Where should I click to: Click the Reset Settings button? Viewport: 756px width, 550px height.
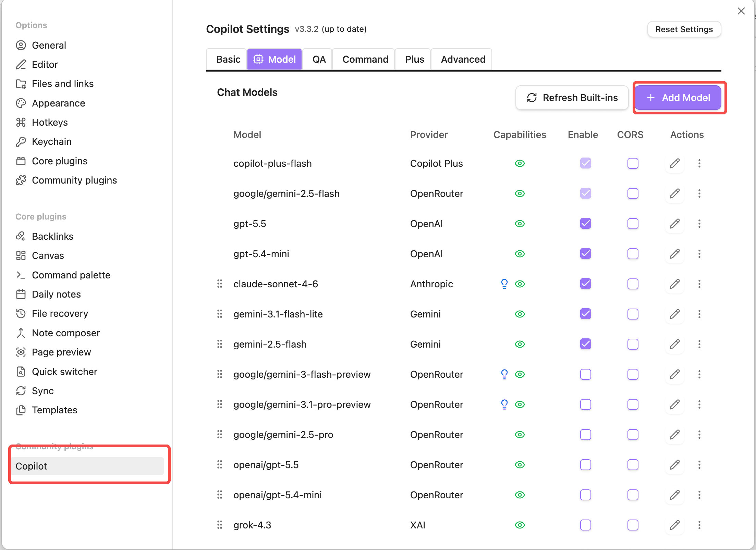(684, 29)
